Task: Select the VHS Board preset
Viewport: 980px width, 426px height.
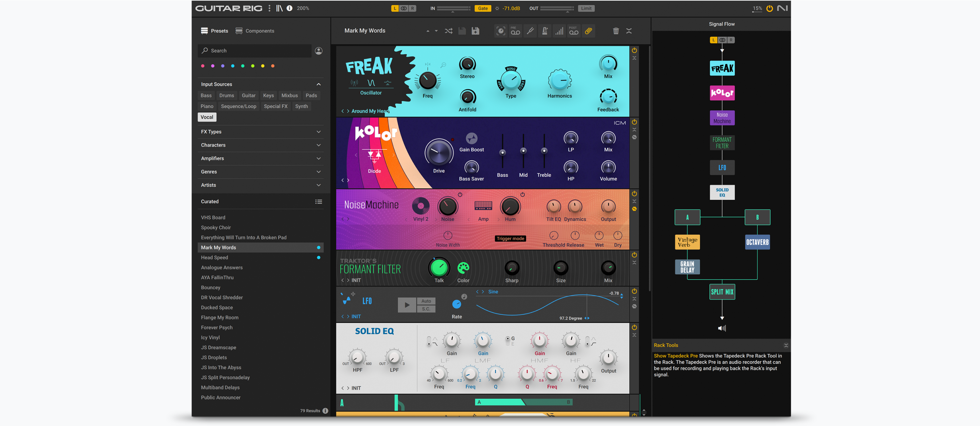Action: point(261,218)
